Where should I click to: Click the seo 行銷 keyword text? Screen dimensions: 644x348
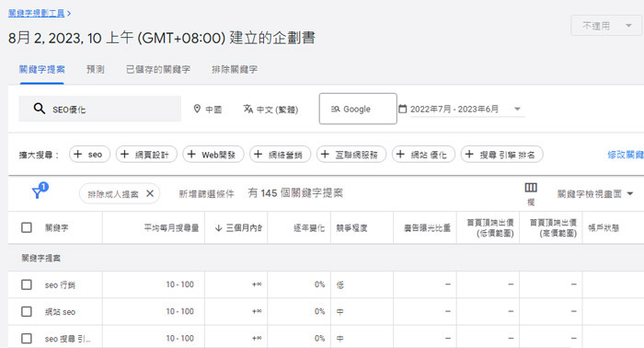coord(60,284)
